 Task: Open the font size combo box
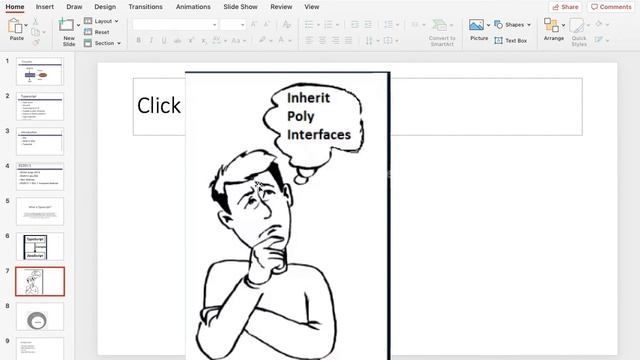point(233,25)
